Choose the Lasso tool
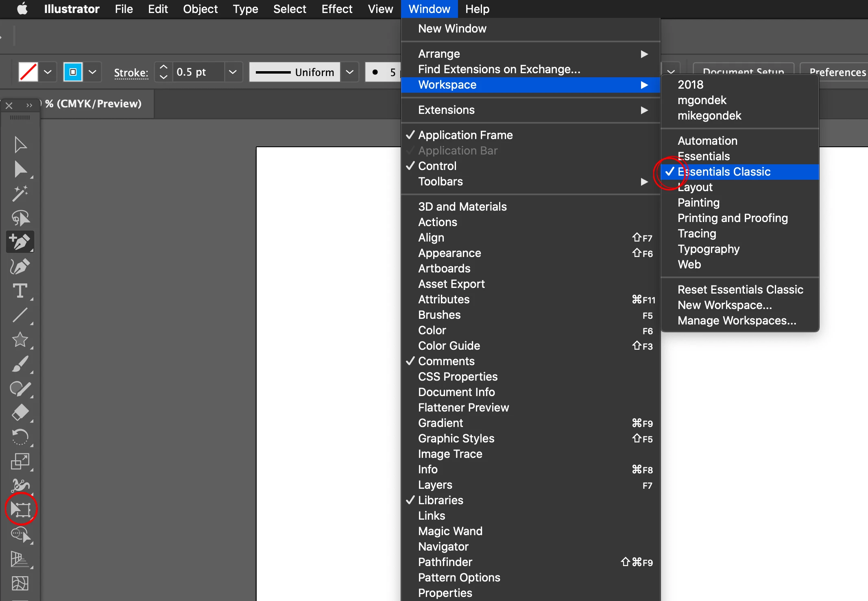This screenshot has width=868, height=601. [20, 218]
